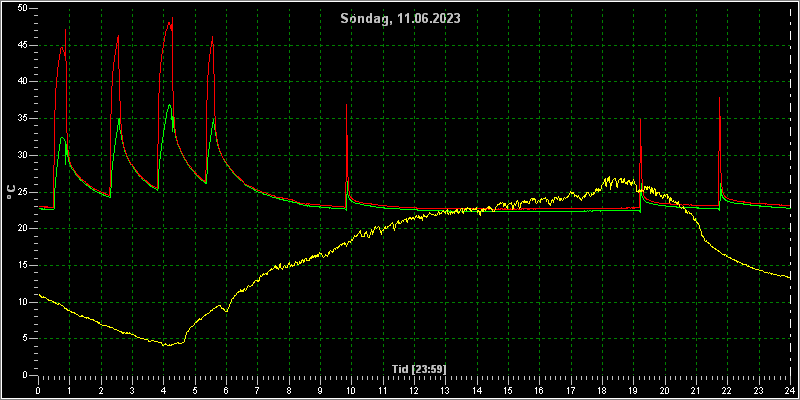Click the yellow curve minimum near hour 4
This screenshot has height=400, width=800.
click(x=165, y=345)
